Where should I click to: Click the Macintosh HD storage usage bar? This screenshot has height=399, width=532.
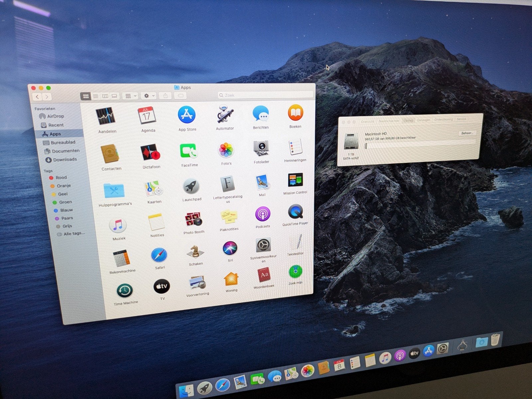coord(420,144)
